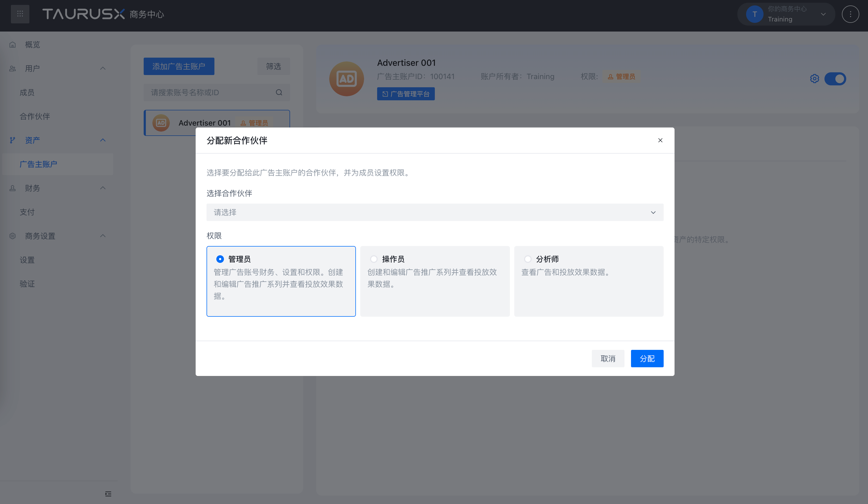Viewport: 868px width, 504px height.
Task: Select 广告主账户 in the sidebar
Action: 57,164
